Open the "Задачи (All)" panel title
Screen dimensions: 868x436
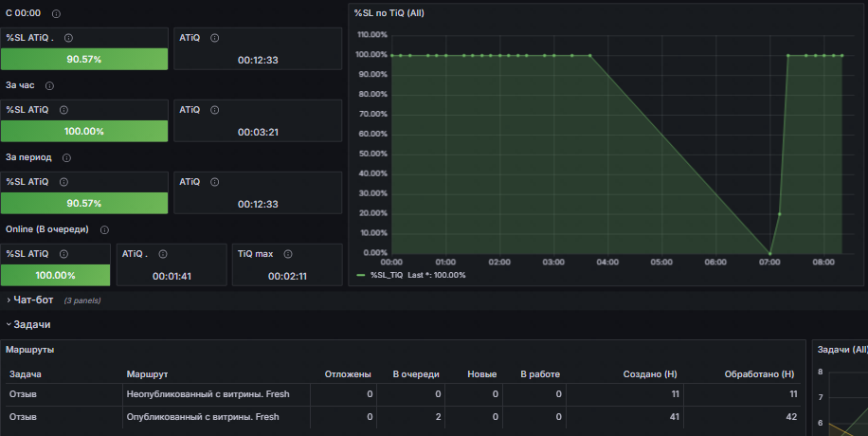coord(841,350)
